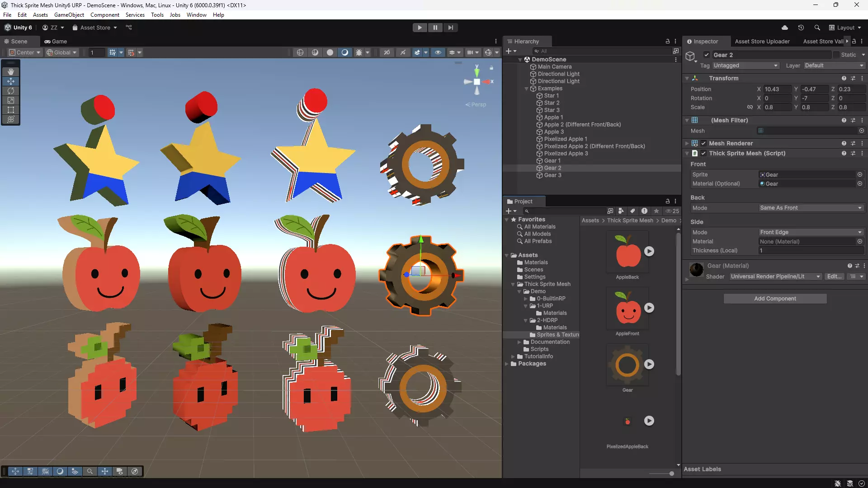
Task: Uncheck the Thick Sprite Mesh script checkbox
Action: click(703, 153)
